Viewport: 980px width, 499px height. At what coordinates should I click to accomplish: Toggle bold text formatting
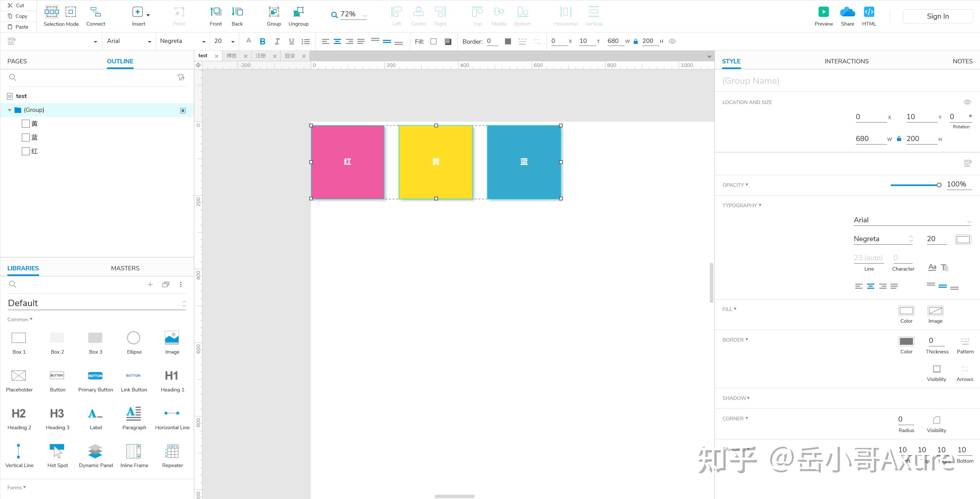point(263,41)
